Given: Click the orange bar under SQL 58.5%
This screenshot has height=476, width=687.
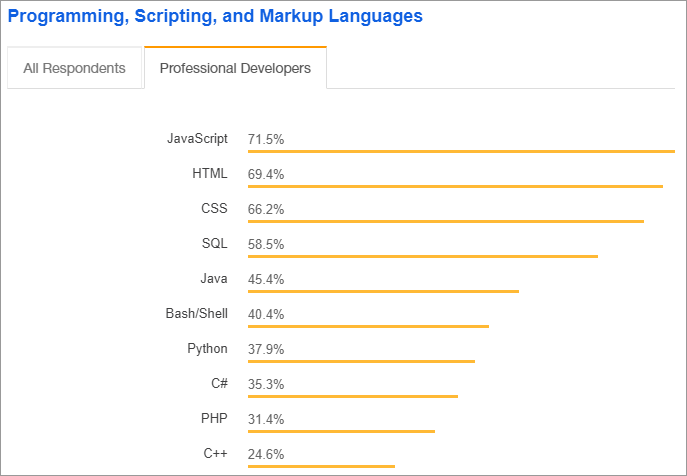Looking at the screenshot, I should point(423,256).
